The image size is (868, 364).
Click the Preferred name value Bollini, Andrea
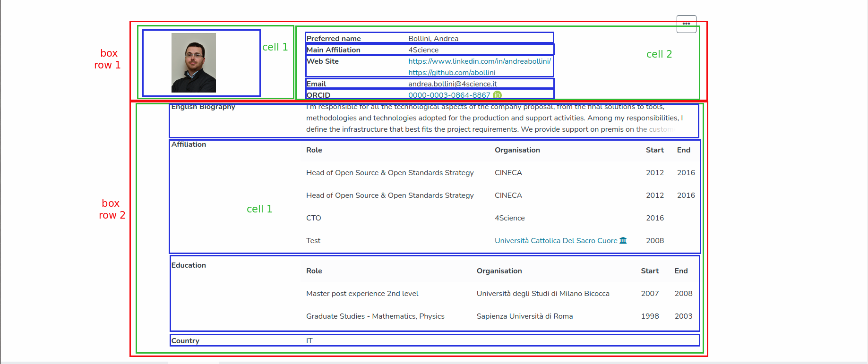coord(433,39)
